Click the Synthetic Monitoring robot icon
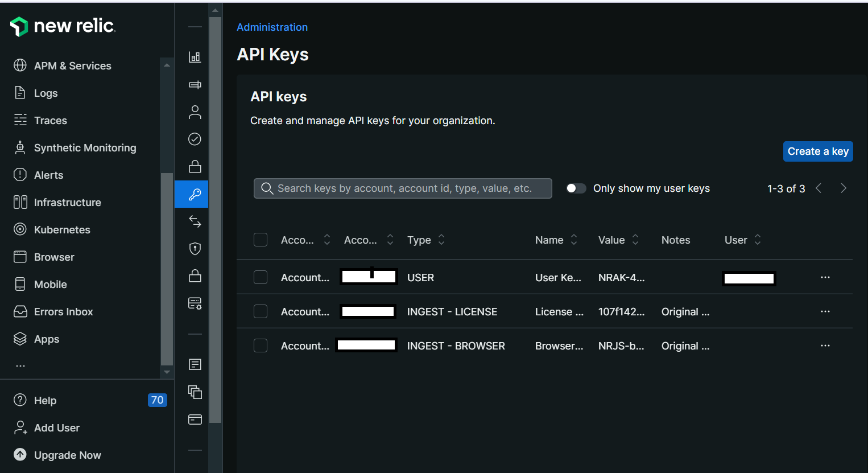Screen dimensions: 868x473 20,147
